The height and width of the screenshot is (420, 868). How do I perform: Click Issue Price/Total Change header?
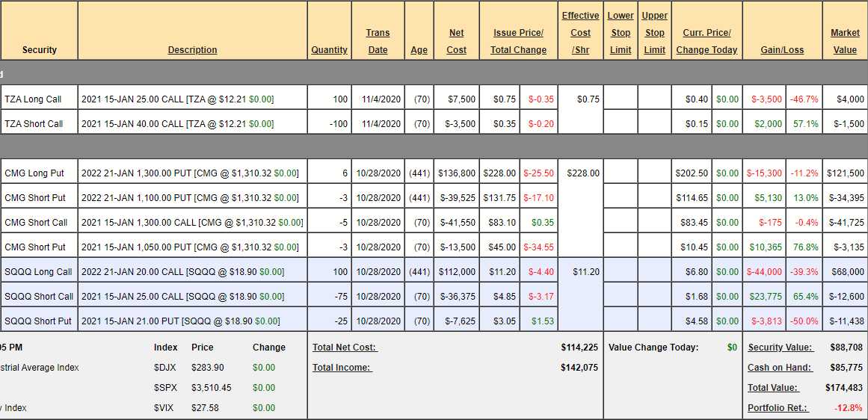pyautogui.click(x=518, y=41)
